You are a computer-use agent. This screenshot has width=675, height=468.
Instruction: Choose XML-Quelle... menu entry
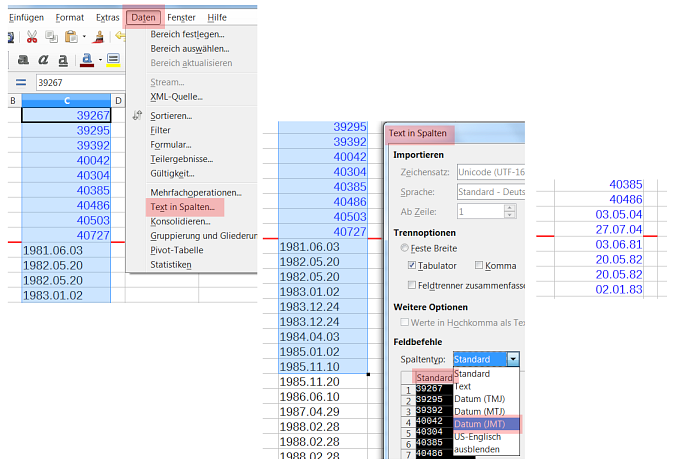tap(176, 97)
